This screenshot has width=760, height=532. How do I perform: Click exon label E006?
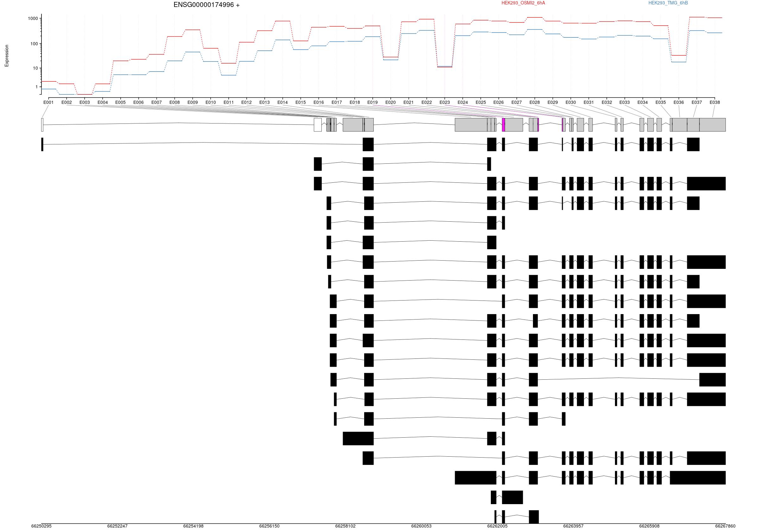click(138, 102)
